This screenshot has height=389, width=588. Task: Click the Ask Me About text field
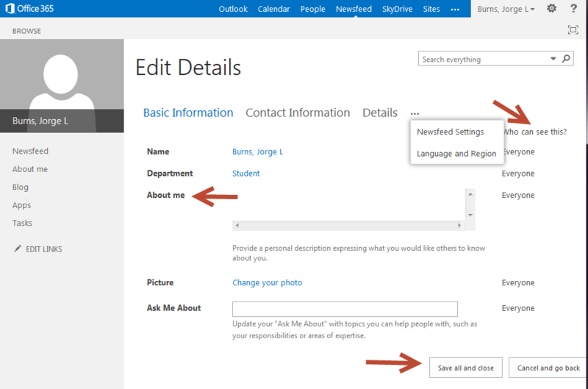345,309
